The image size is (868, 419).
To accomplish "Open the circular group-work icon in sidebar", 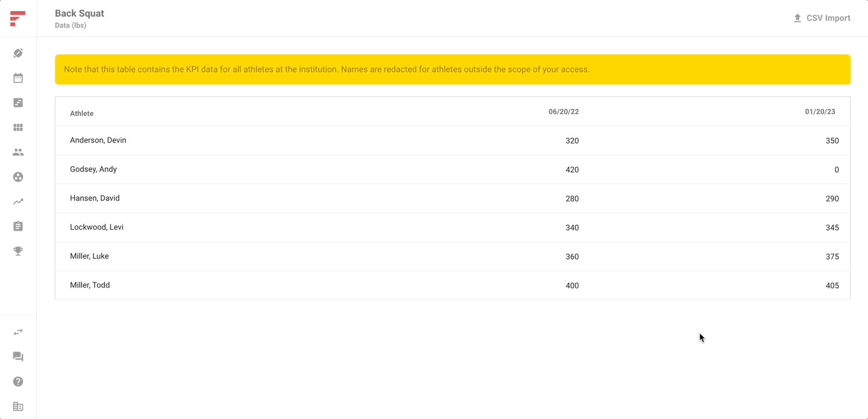I will [x=18, y=177].
